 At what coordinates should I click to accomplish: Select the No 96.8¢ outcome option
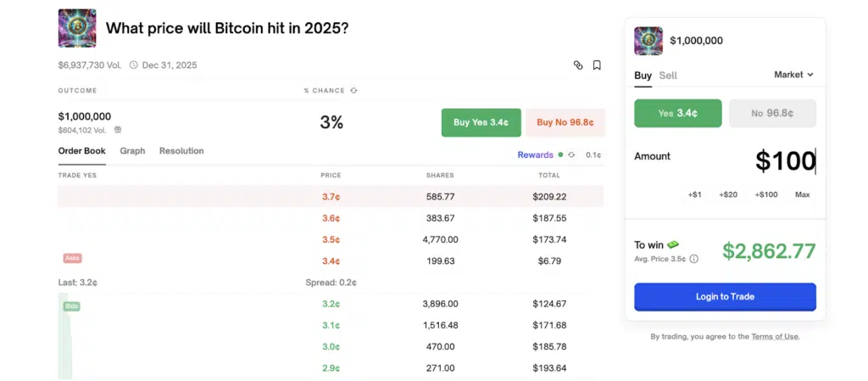[x=772, y=113]
